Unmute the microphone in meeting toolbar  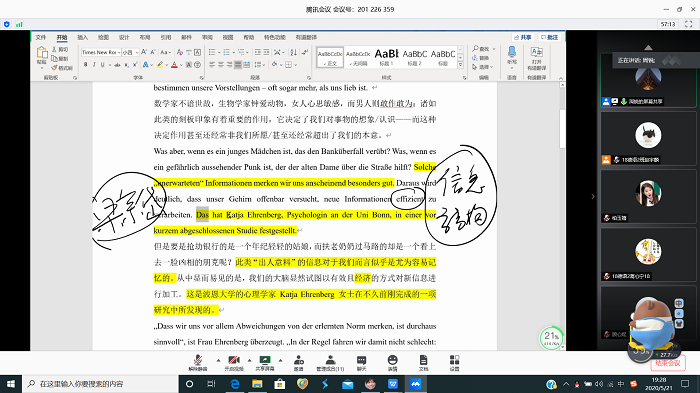198,363
